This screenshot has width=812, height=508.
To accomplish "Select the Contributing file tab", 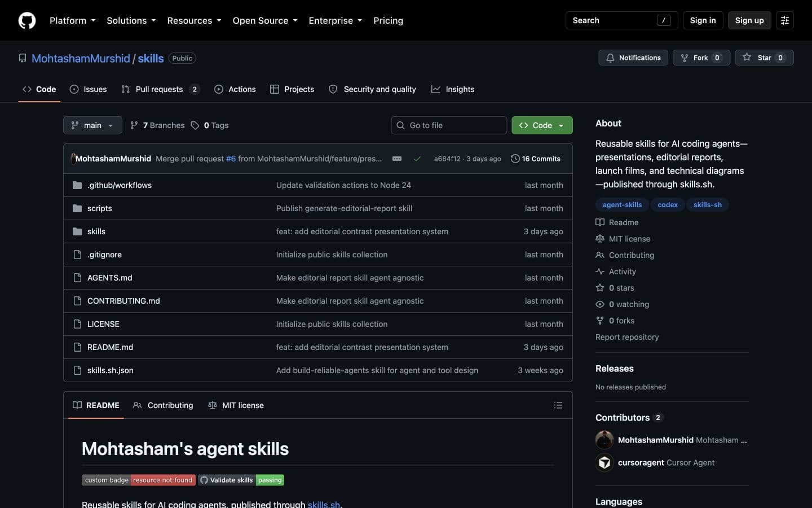I will (163, 405).
